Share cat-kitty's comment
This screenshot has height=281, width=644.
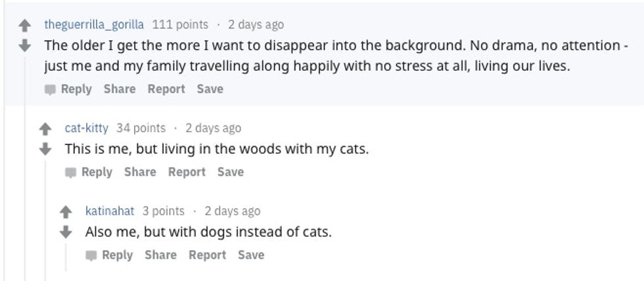click(140, 172)
